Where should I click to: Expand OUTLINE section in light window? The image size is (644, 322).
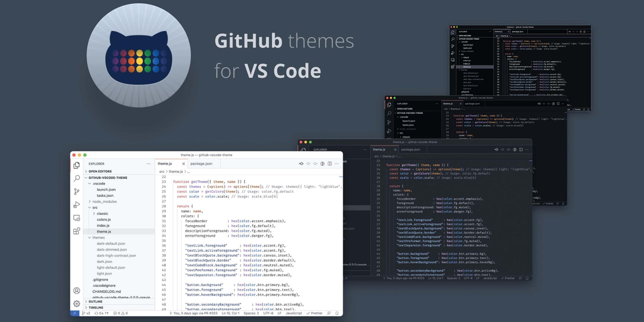point(95,302)
